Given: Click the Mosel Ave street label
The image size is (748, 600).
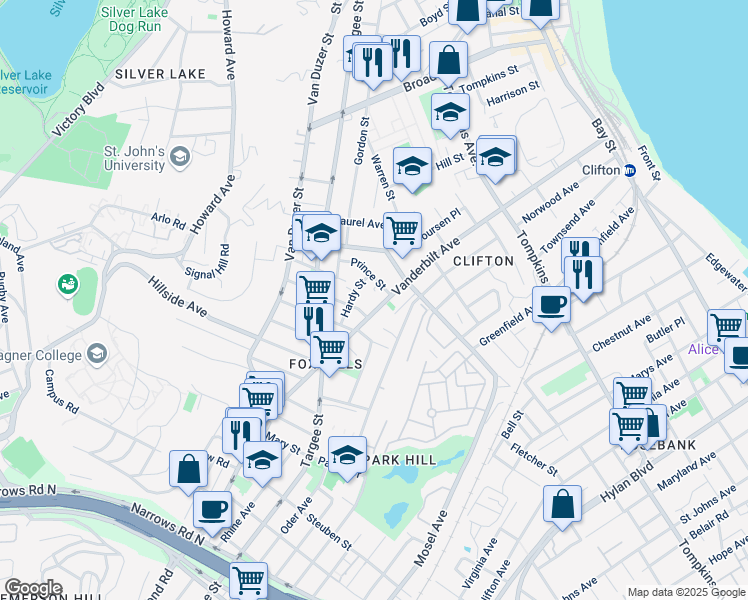Looking at the screenshot, I should pos(430,538).
